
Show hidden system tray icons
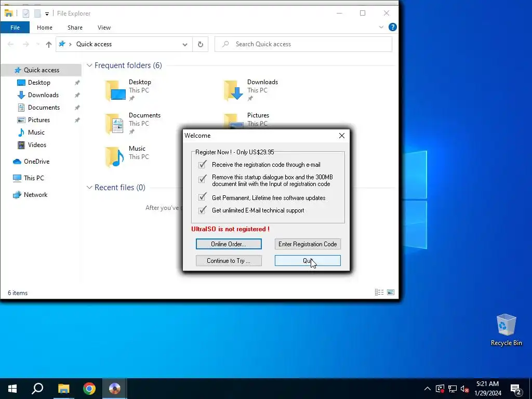pos(428,389)
